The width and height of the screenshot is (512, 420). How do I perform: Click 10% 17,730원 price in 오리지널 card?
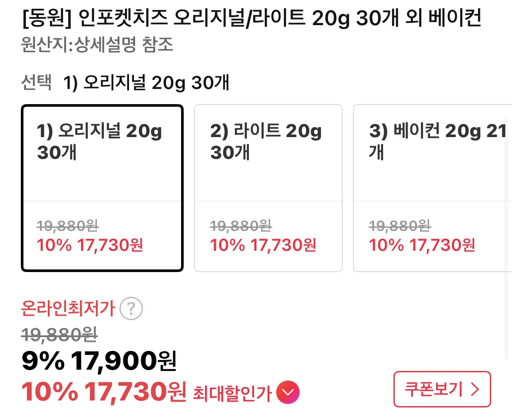[90, 246]
